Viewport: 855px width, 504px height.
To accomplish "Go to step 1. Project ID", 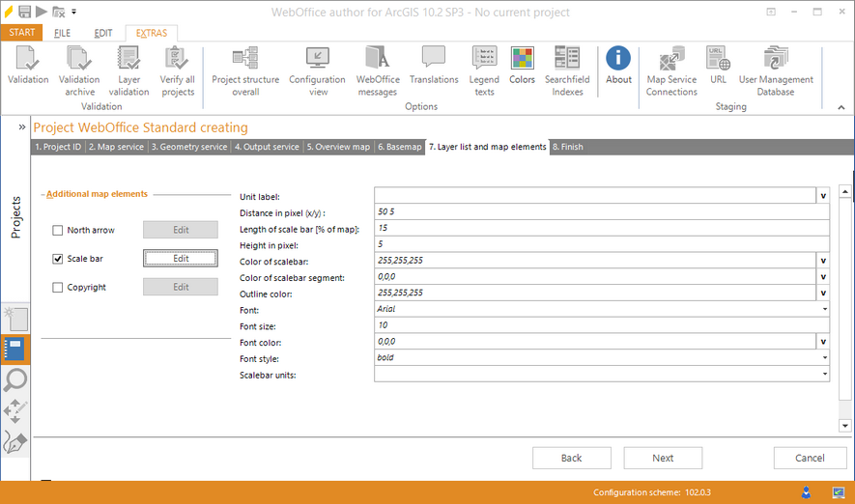I will [x=58, y=147].
